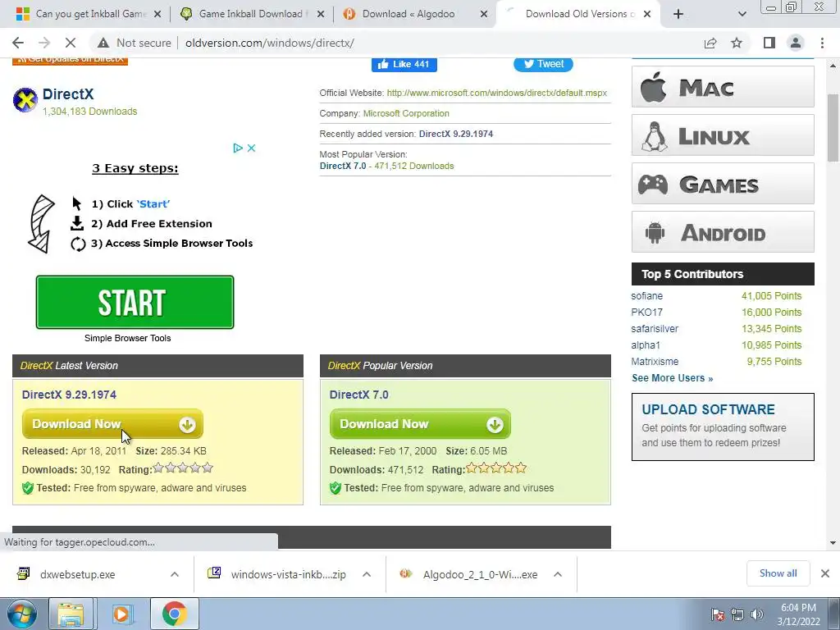
Task: Click the DirectX logo icon
Action: pyautogui.click(x=25, y=99)
